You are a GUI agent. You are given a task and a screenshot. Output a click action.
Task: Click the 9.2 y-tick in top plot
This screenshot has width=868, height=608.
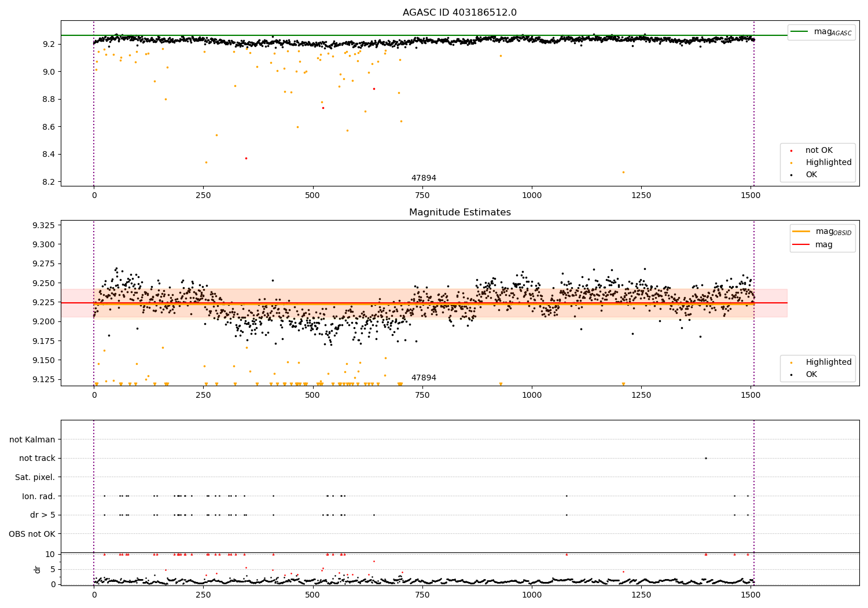click(48, 44)
